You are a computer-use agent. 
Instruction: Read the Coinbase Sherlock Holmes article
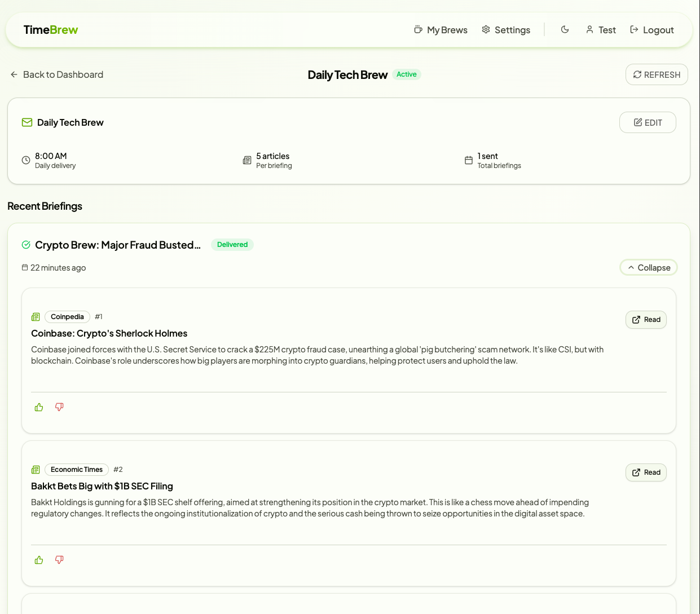pyautogui.click(x=646, y=320)
